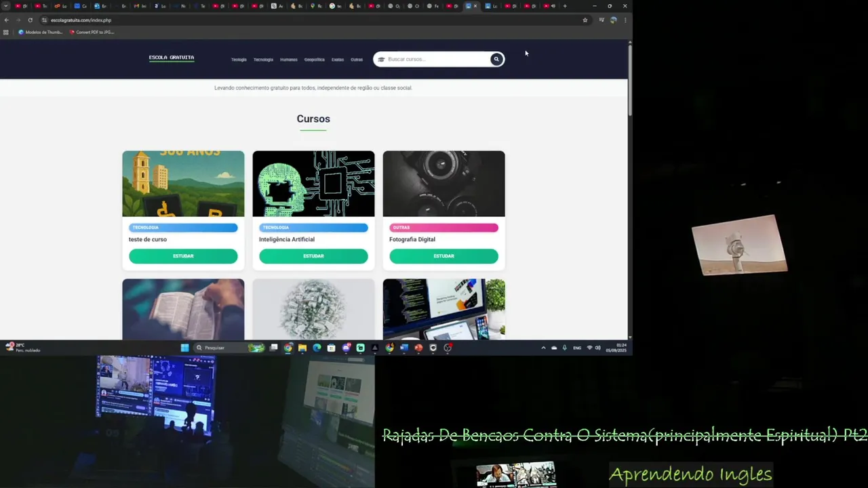
Task: Click the TECNOLOGIA badge on teste de curso
Action: [183, 228]
